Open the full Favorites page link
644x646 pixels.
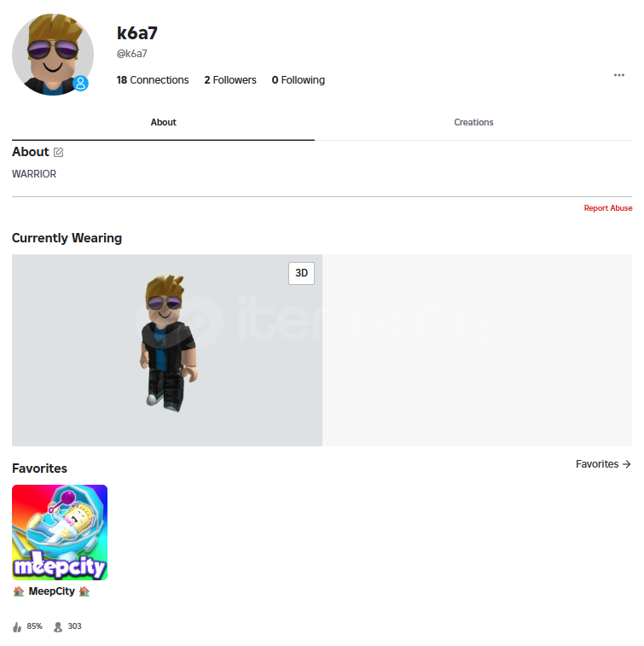603,464
